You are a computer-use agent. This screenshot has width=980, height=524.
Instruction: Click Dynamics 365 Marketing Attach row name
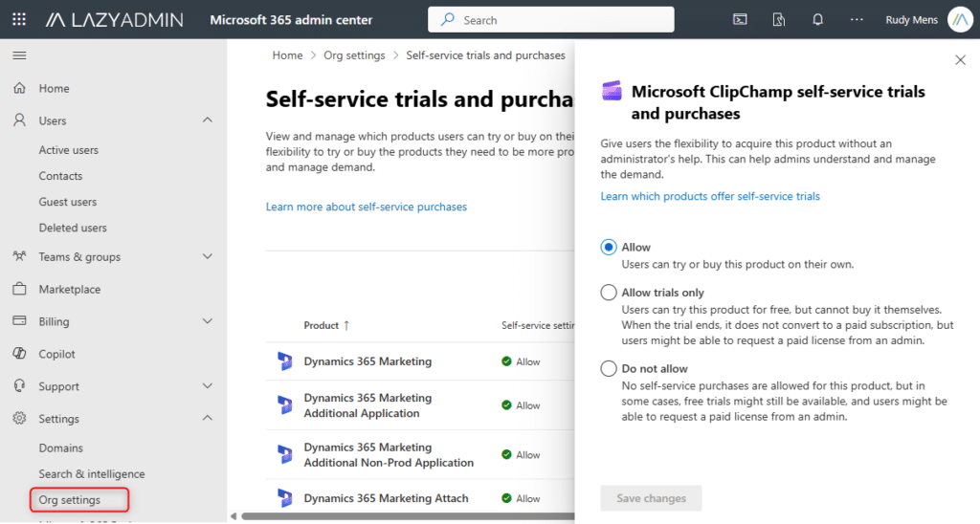point(387,498)
